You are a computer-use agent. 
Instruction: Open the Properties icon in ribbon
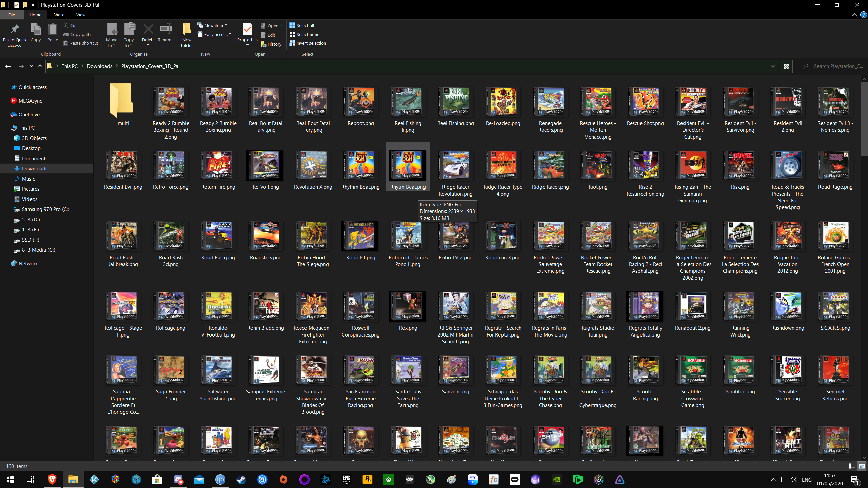coord(248,30)
